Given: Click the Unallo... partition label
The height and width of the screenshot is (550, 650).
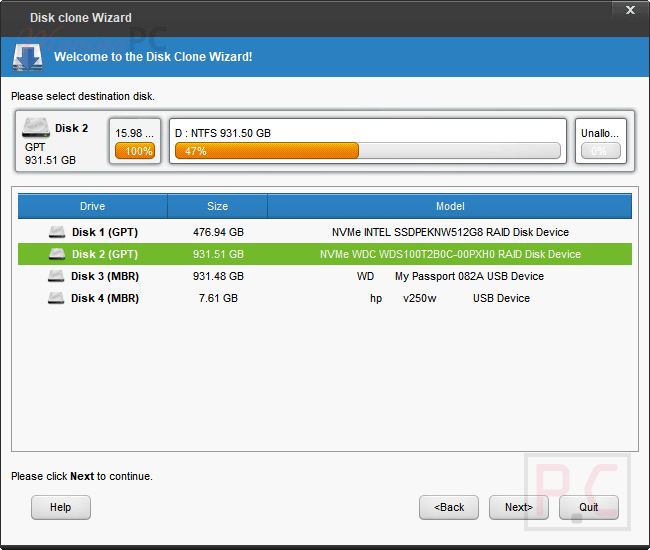Looking at the screenshot, I should [599, 133].
